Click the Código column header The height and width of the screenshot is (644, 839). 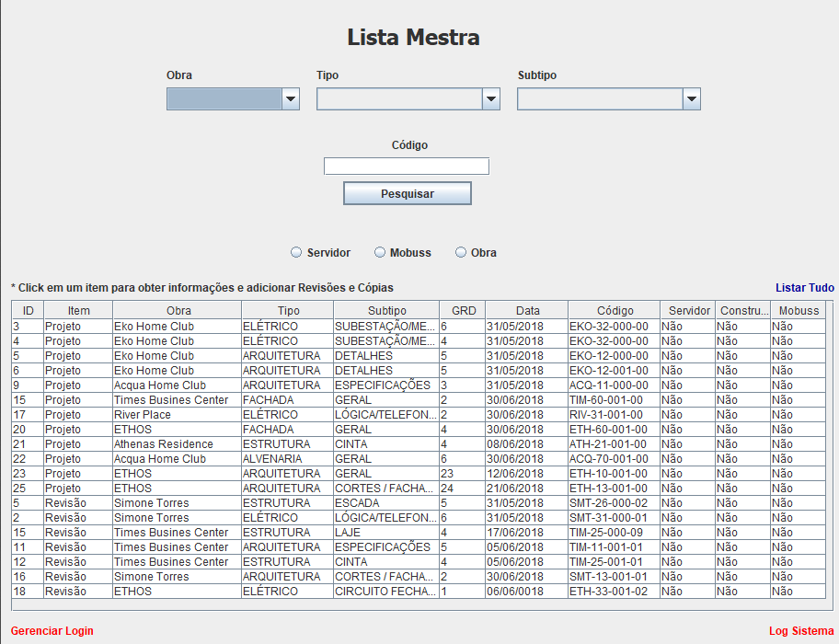615,310
